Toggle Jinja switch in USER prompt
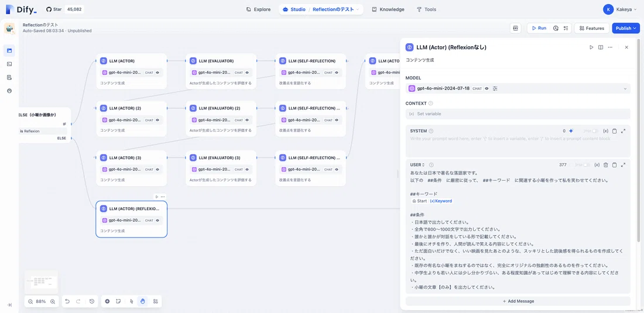Image resolution: width=644 pixels, height=313 pixels. 587,165
